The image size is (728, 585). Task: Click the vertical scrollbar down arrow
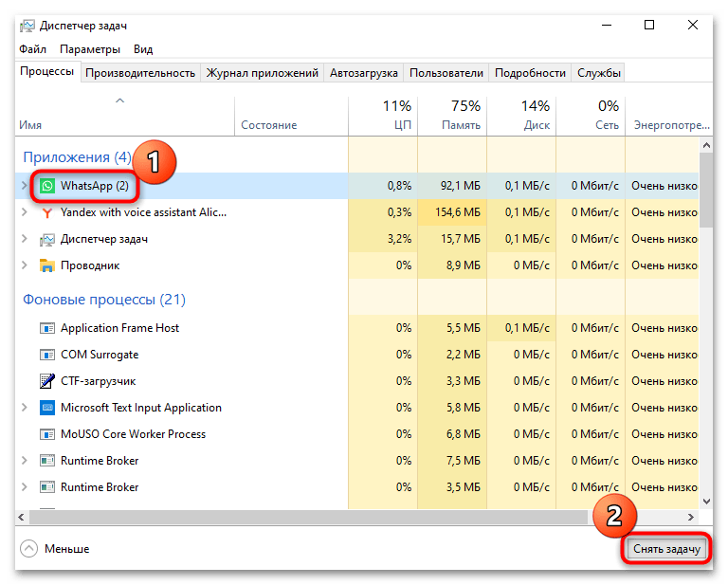pyautogui.click(x=706, y=502)
